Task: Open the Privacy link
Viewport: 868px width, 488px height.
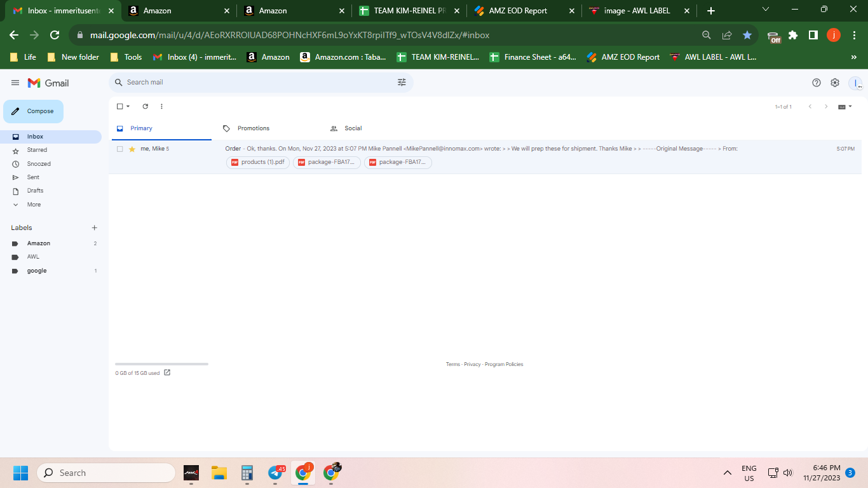Action: click(x=472, y=365)
